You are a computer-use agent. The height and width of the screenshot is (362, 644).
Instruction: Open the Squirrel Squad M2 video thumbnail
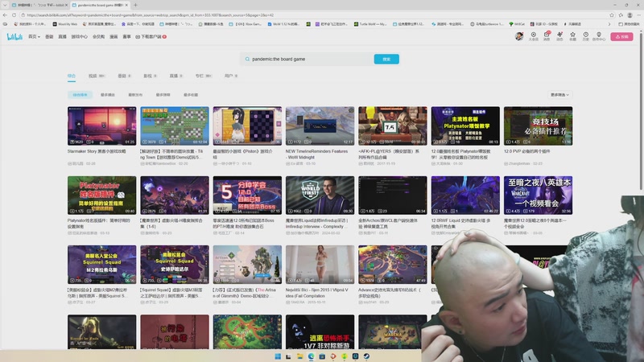point(102,265)
